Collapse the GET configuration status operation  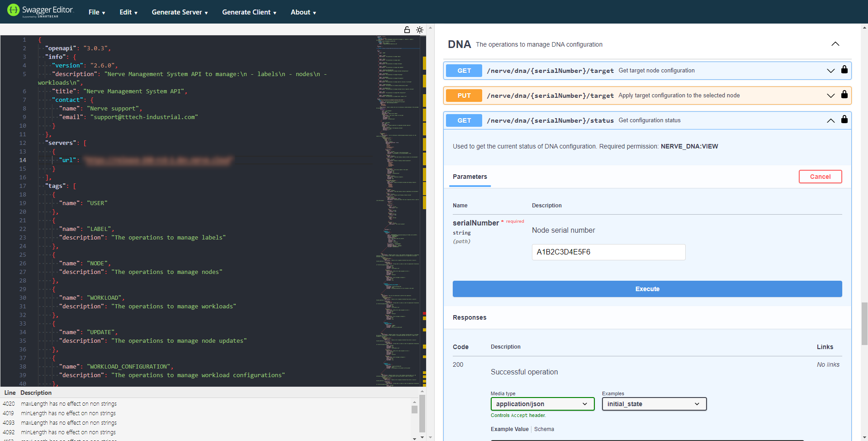pos(830,120)
